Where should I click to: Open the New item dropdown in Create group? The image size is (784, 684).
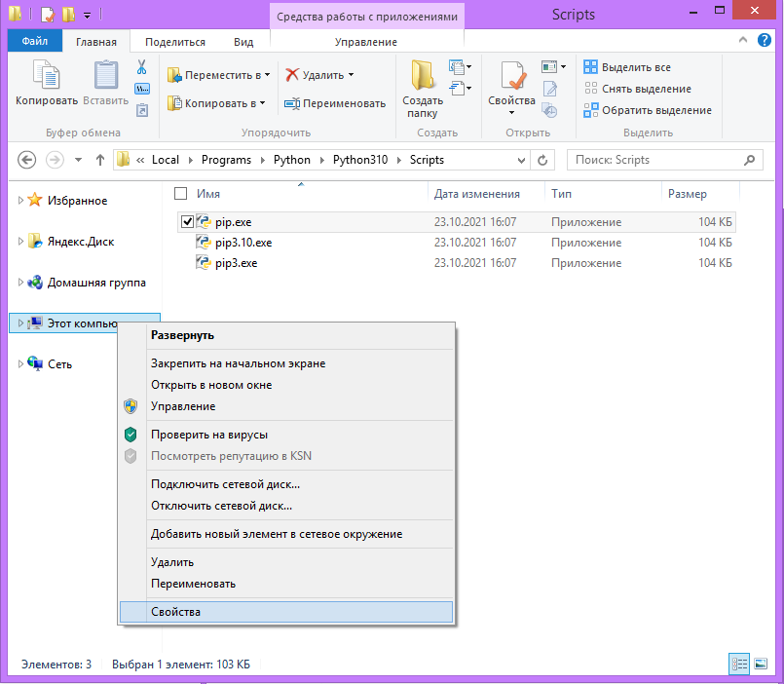pyautogui.click(x=461, y=66)
